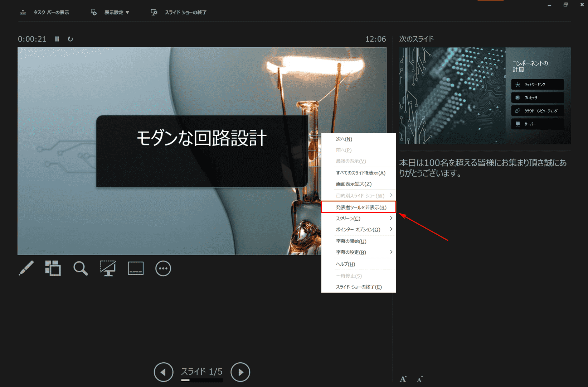Minimize the presenter view window
This screenshot has width=588, height=387.
pos(549,5)
